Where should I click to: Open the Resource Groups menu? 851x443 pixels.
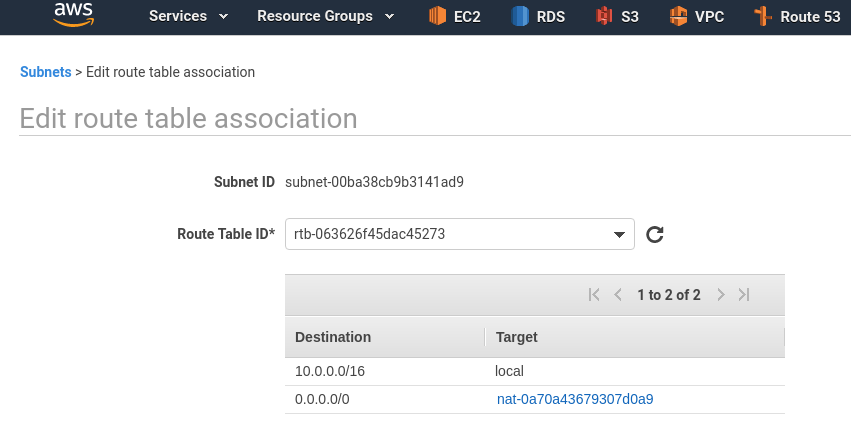[325, 16]
